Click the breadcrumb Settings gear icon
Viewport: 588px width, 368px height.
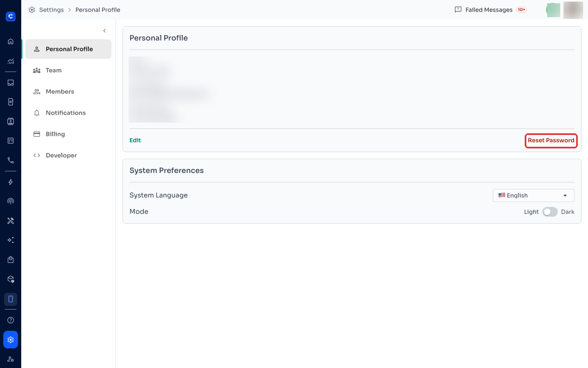click(x=32, y=10)
